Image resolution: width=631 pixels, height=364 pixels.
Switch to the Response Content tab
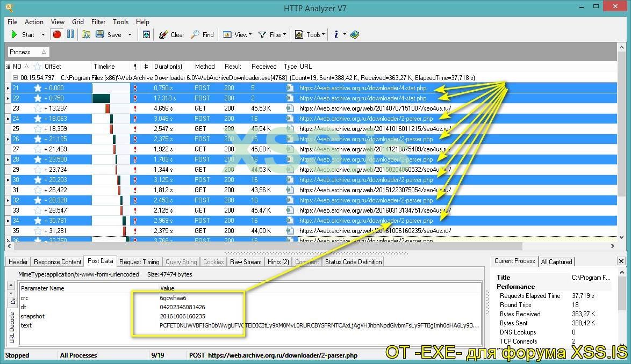[58, 262]
